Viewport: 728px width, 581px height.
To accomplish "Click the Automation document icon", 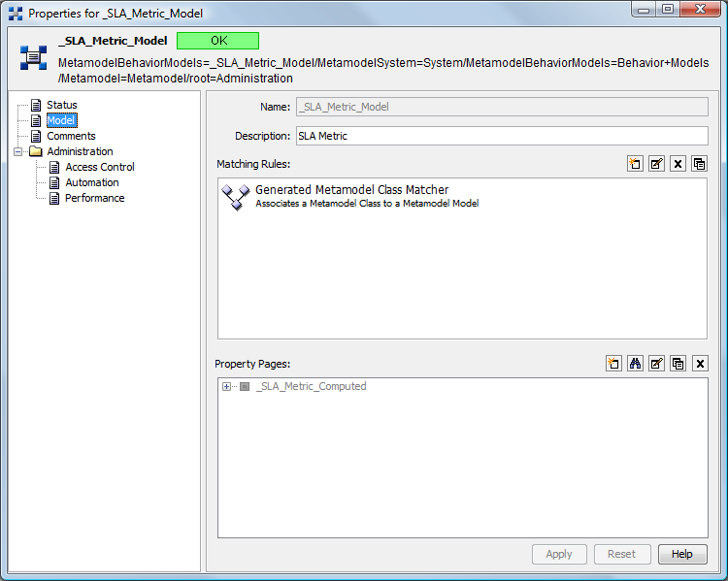I will 54,182.
